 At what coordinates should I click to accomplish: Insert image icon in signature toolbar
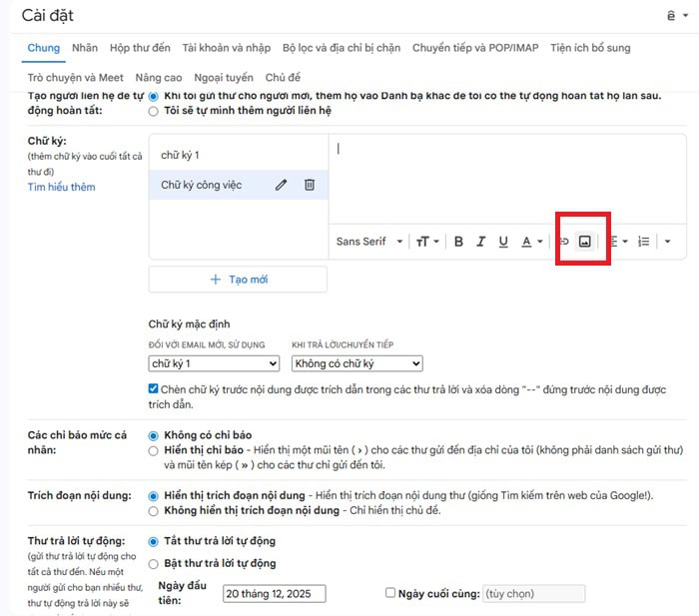point(584,242)
